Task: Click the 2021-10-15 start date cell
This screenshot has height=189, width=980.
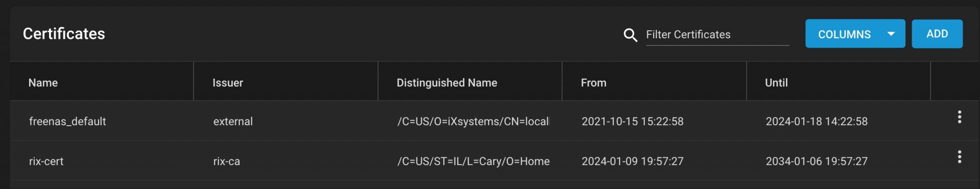Action: (632, 122)
